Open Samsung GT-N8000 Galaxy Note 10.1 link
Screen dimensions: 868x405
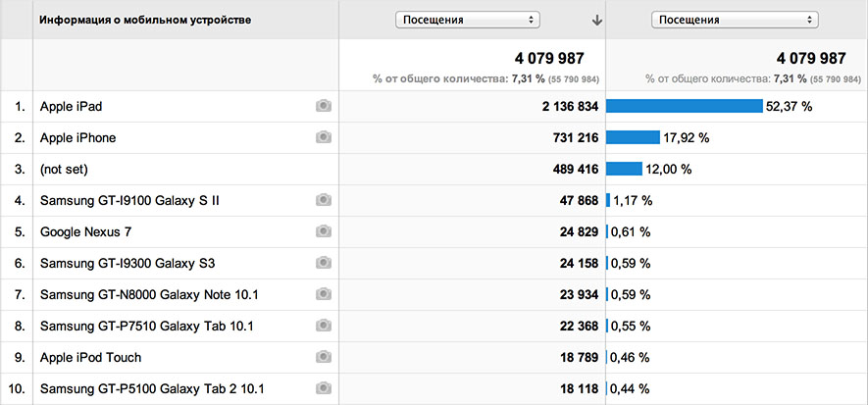(149, 295)
